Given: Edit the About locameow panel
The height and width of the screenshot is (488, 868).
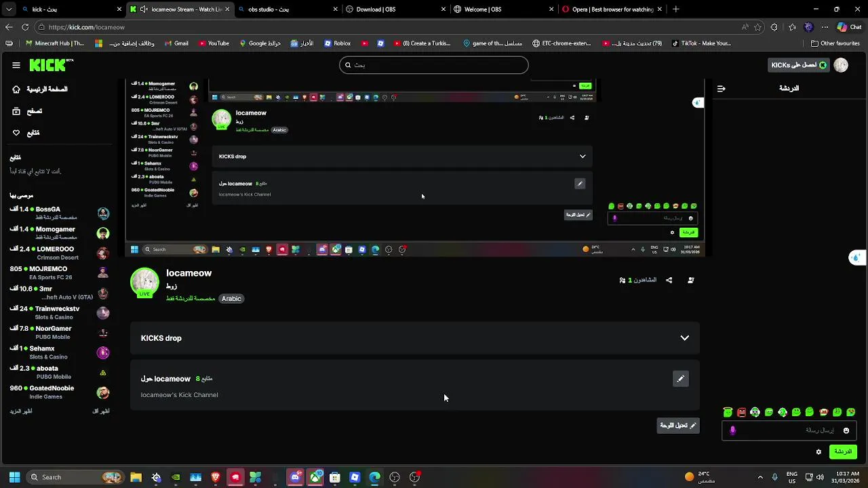Looking at the screenshot, I should (681, 379).
